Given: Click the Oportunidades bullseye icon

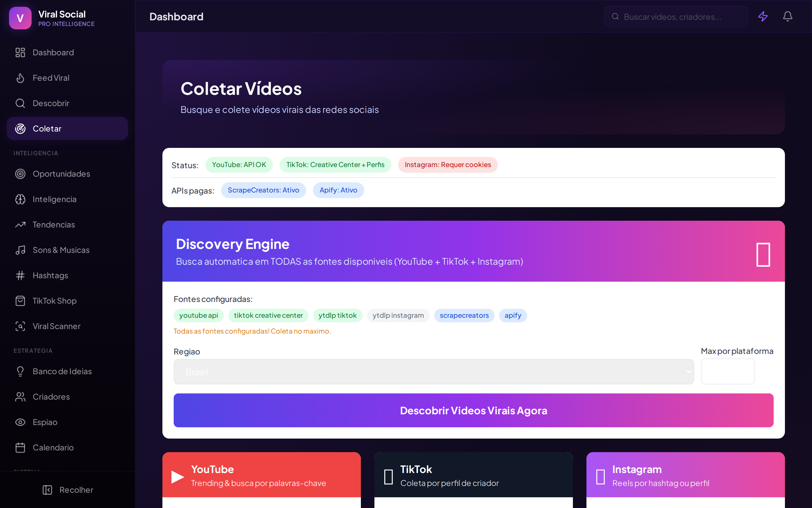Looking at the screenshot, I should click(20, 174).
